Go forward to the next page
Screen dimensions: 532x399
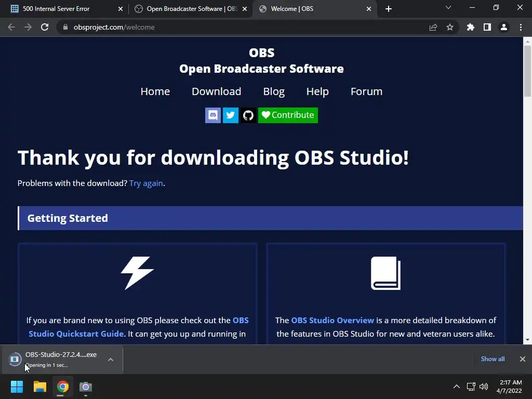(x=28, y=27)
